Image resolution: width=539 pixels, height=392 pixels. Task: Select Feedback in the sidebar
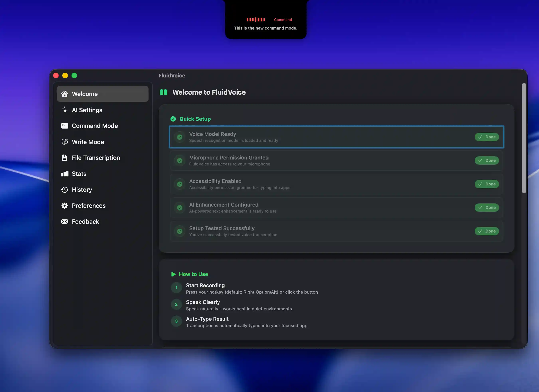click(85, 221)
